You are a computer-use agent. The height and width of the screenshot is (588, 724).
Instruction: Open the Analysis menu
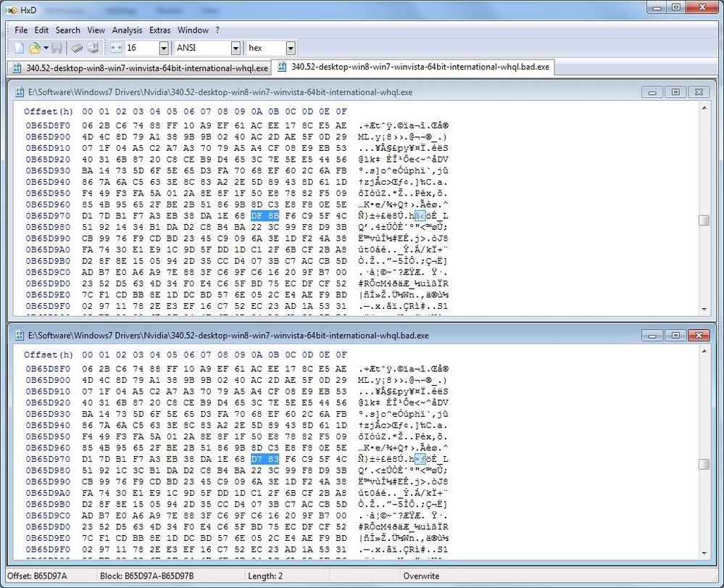click(127, 30)
